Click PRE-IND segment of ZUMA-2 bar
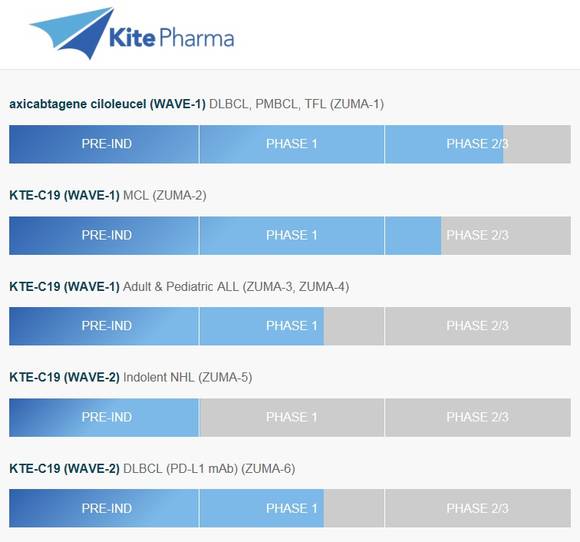Image resolution: width=580 pixels, height=542 pixels. click(x=104, y=236)
